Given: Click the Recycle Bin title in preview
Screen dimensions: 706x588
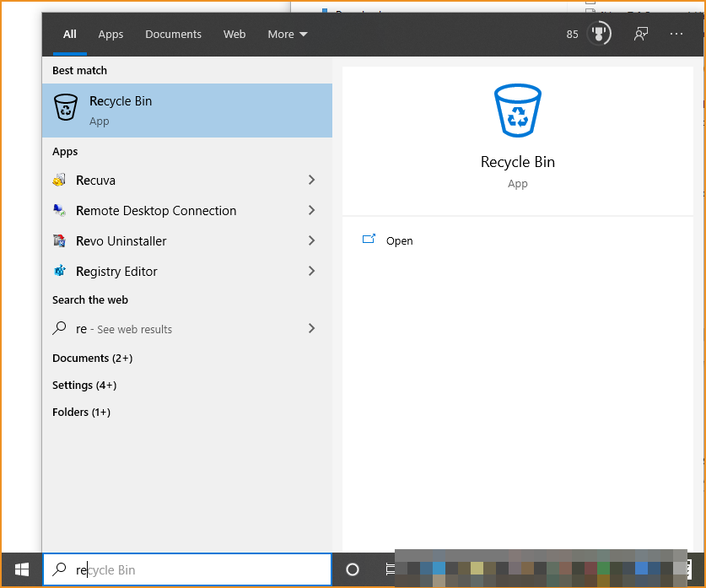Looking at the screenshot, I should pos(518,162).
